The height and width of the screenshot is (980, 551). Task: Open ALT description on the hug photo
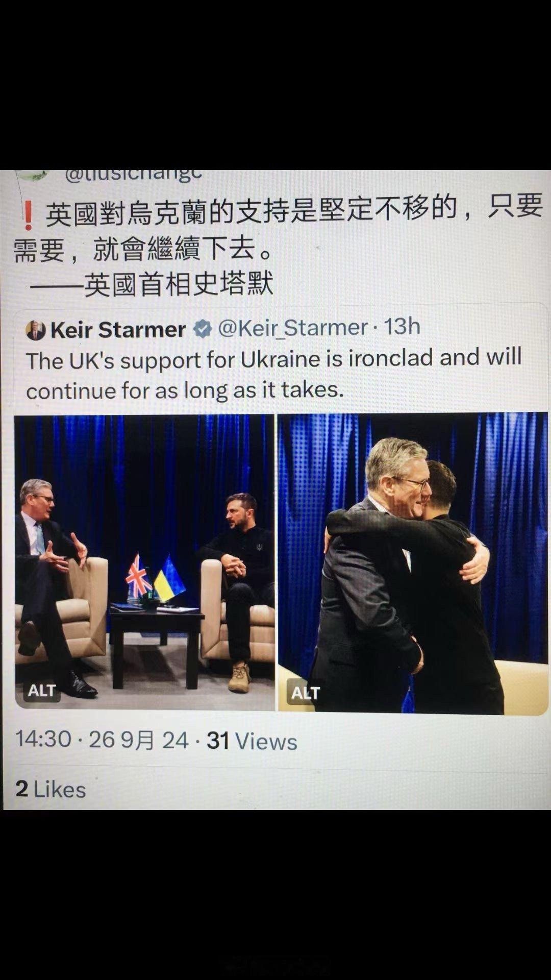coord(305,693)
